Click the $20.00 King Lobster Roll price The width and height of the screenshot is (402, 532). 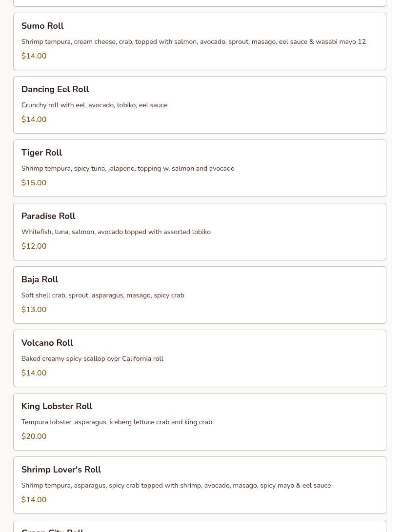(34, 436)
